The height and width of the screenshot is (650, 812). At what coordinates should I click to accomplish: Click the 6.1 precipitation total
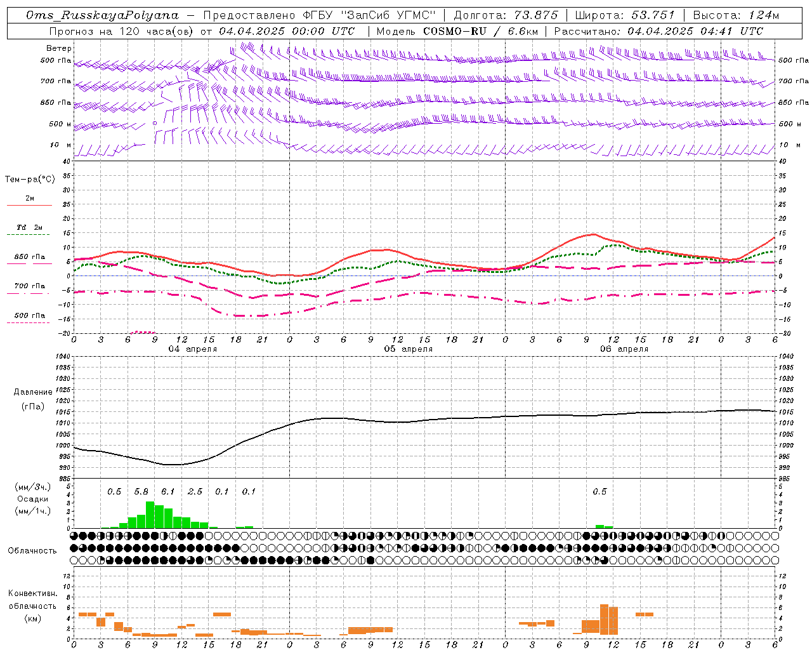[168, 492]
